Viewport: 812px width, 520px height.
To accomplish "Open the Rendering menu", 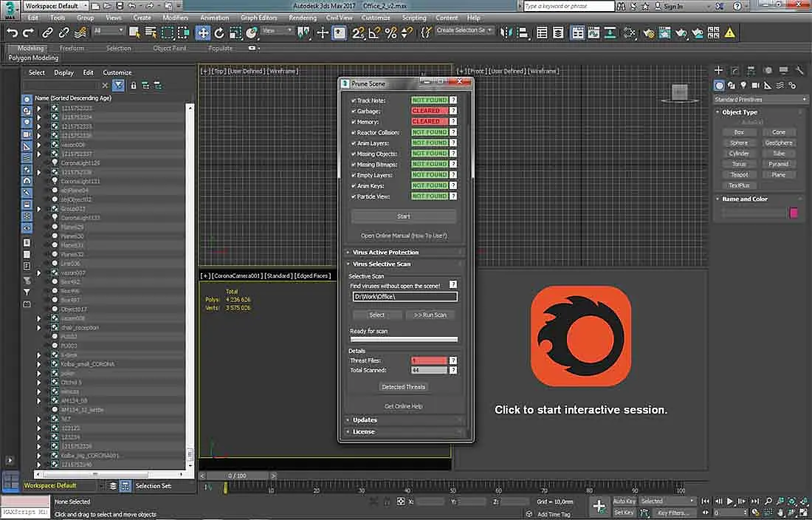I will pyautogui.click(x=303, y=18).
